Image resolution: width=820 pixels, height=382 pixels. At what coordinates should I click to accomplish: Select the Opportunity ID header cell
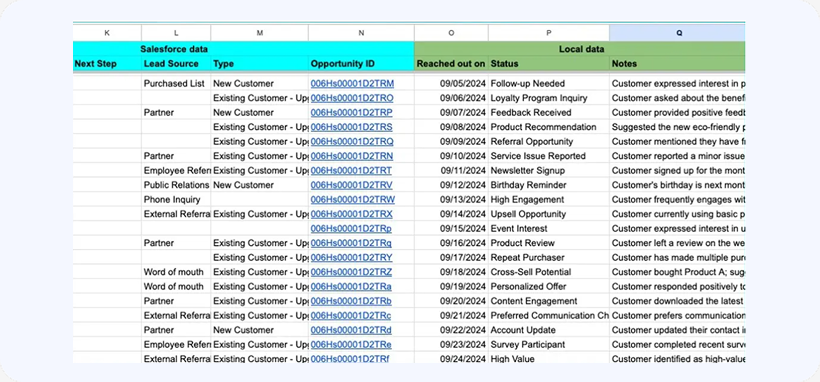(x=361, y=63)
